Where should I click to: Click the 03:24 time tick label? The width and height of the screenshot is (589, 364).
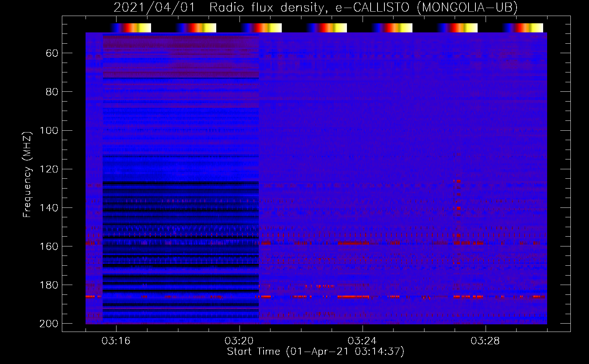[362, 341]
